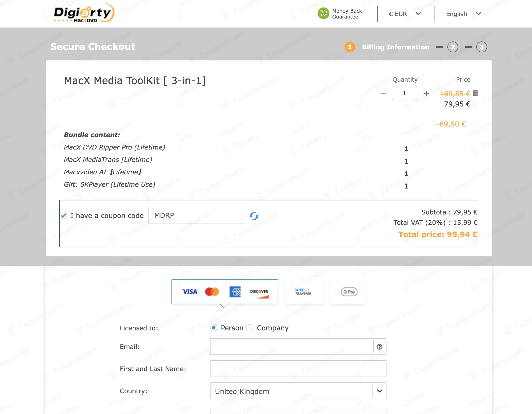Image resolution: width=532 pixels, height=414 pixels.
Task: Uncheck I have a coupon code
Action: (x=64, y=215)
